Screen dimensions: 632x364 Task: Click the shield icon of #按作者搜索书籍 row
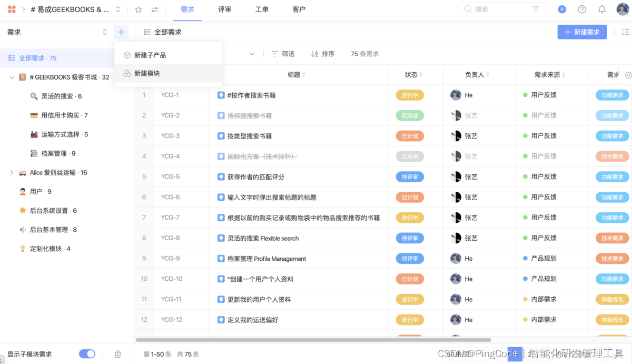(221, 95)
